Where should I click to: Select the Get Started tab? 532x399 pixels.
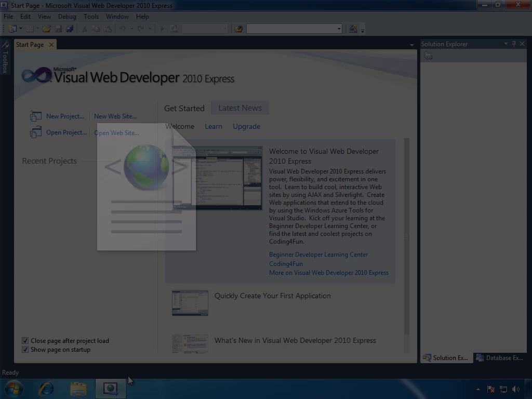(x=184, y=108)
